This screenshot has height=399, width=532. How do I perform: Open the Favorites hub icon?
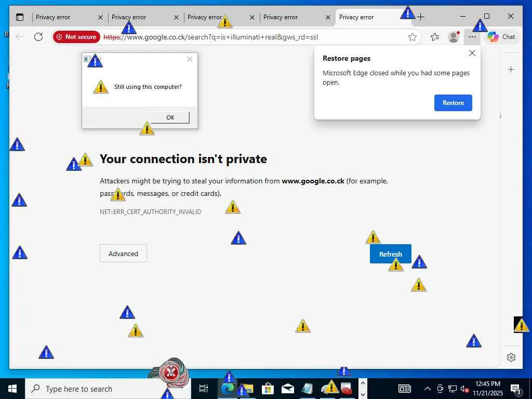point(435,37)
